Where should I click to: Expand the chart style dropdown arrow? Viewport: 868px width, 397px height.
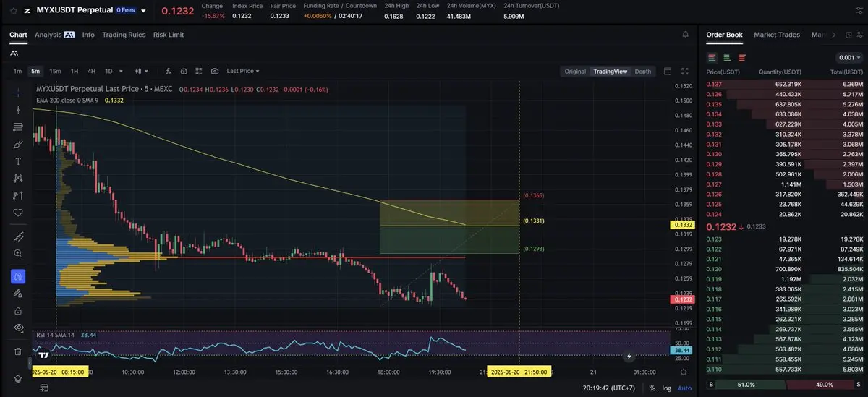(x=147, y=71)
